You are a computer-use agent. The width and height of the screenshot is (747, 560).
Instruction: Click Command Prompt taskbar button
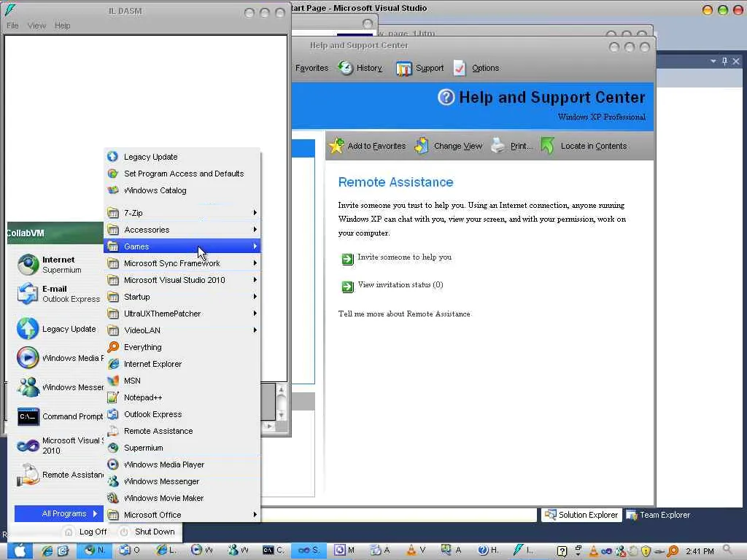coord(274,551)
